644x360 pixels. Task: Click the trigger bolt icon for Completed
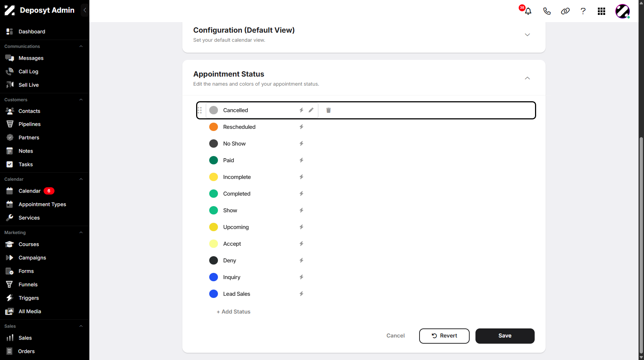click(301, 193)
